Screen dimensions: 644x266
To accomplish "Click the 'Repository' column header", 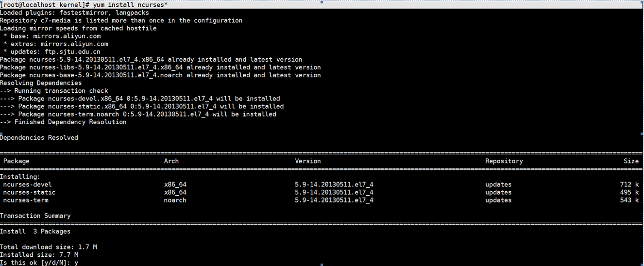I will [504, 161].
